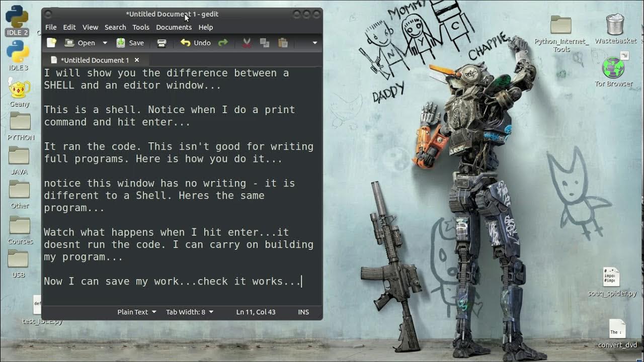Viewport: 644px width, 362px height.
Task: Click the Open button in gedit toolbar
Action: pyautogui.click(x=80, y=43)
